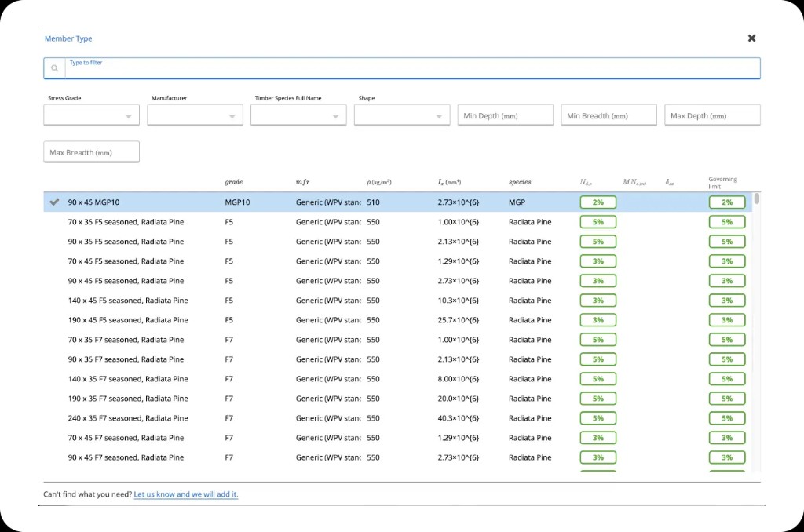Click the governing limit badge for 190 x 45 F5
This screenshot has height=532, width=804.
(x=726, y=319)
